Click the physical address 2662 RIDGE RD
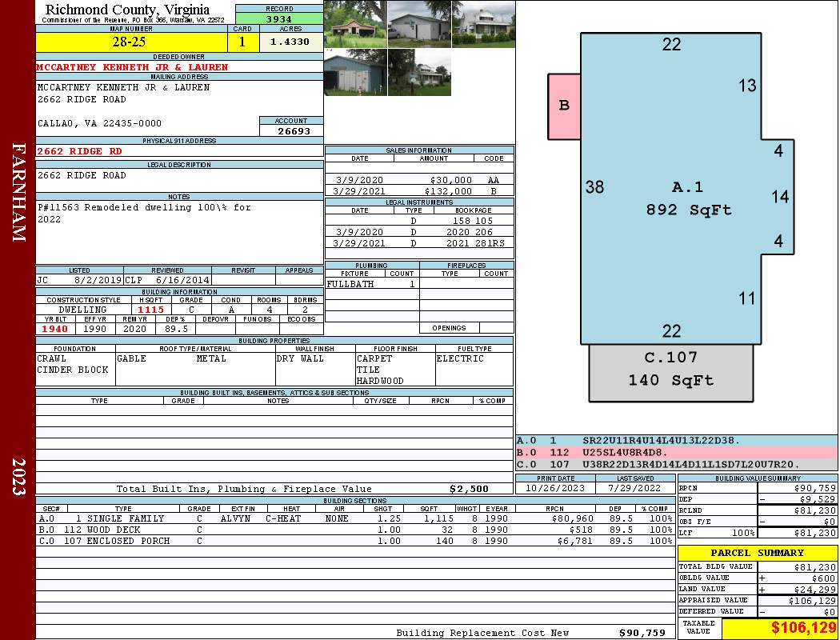Viewport: 840px width, 640px height. point(80,151)
